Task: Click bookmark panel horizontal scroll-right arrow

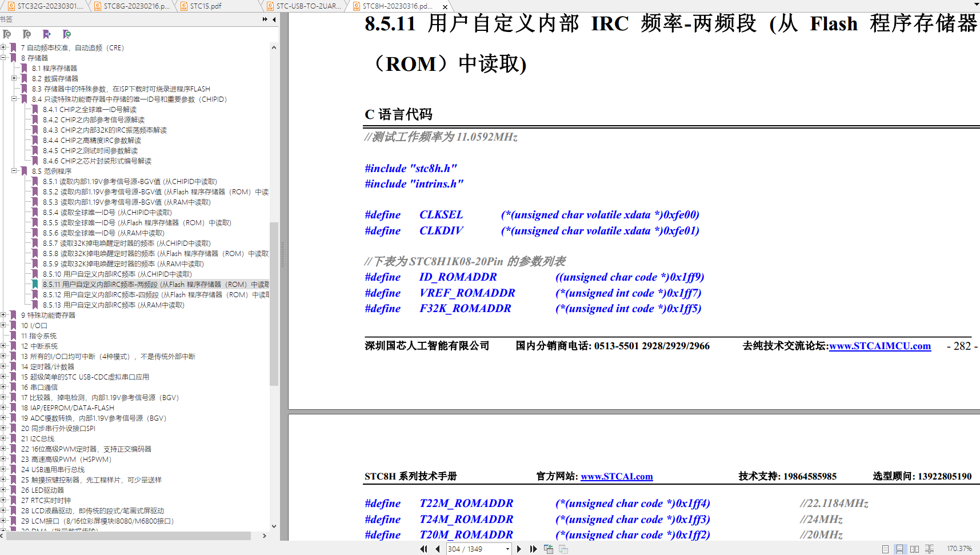Action: [x=264, y=536]
